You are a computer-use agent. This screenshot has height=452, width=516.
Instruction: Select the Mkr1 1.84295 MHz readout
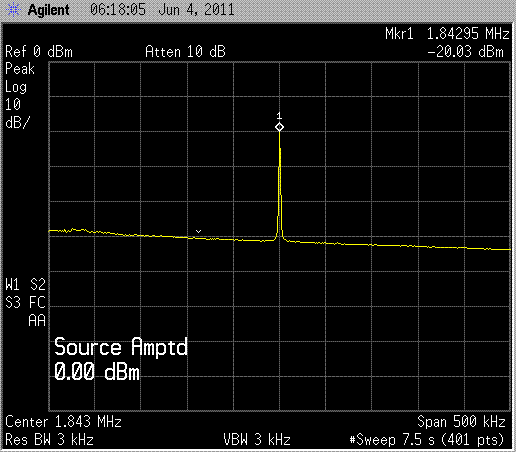447,34
